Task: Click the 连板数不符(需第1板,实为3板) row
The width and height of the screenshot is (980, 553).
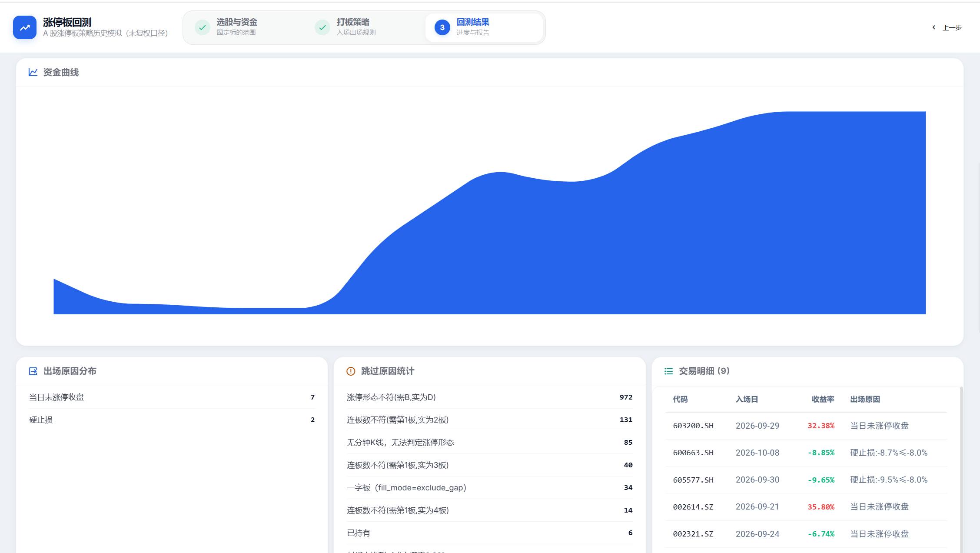Action: pyautogui.click(x=489, y=465)
